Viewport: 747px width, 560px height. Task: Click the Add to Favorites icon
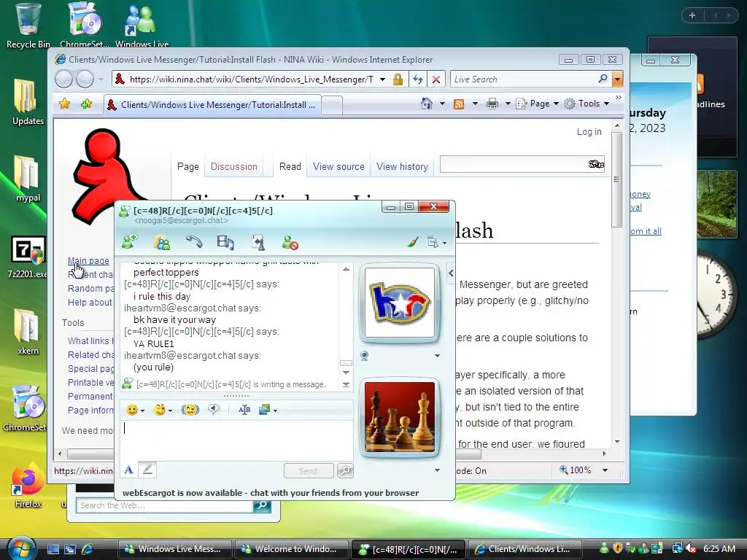tap(86, 104)
